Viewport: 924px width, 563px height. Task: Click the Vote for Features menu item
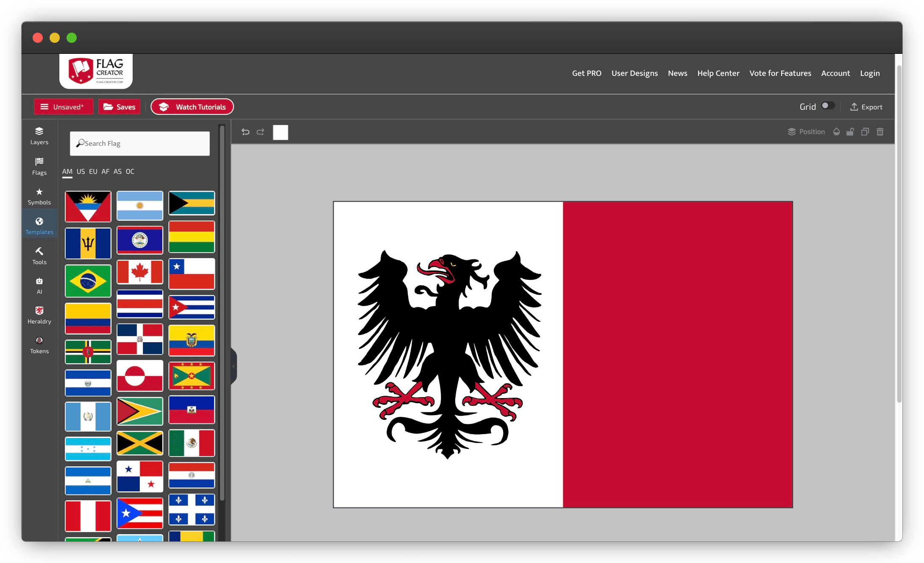coord(780,73)
